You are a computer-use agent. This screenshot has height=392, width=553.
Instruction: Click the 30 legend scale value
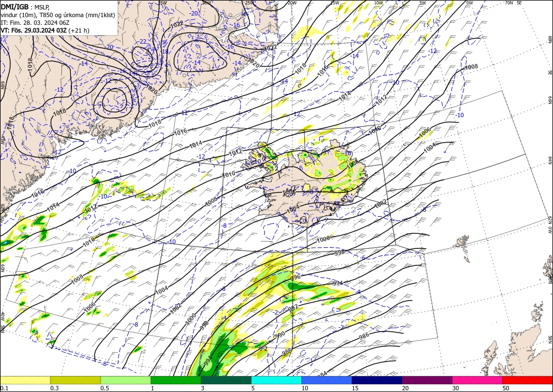pos(456,388)
